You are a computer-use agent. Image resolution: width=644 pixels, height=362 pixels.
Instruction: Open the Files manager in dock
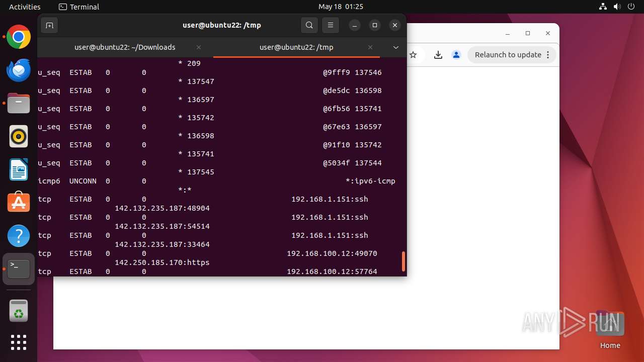tap(19, 104)
